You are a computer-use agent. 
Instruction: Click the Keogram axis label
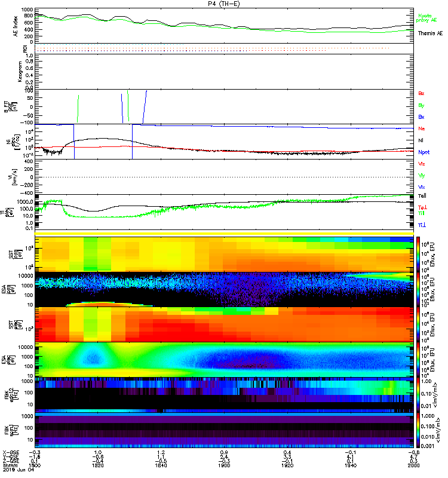20,72
